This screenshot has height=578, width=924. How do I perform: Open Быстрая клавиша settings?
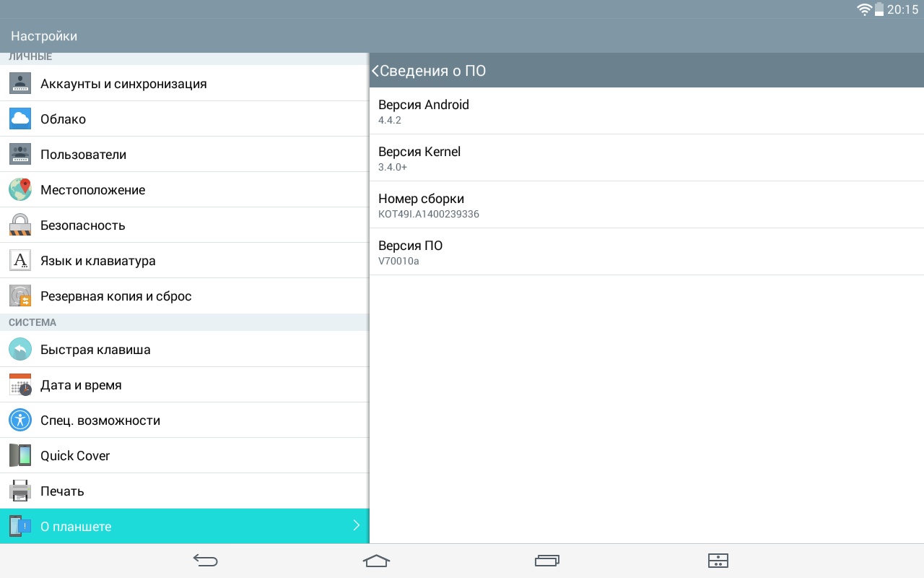tap(95, 350)
